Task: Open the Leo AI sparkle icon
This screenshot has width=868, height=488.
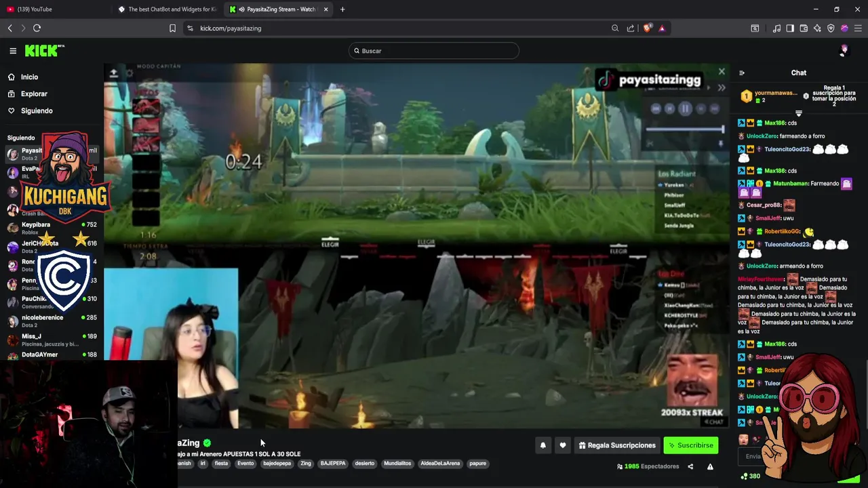Action: click(x=817, y=28)
